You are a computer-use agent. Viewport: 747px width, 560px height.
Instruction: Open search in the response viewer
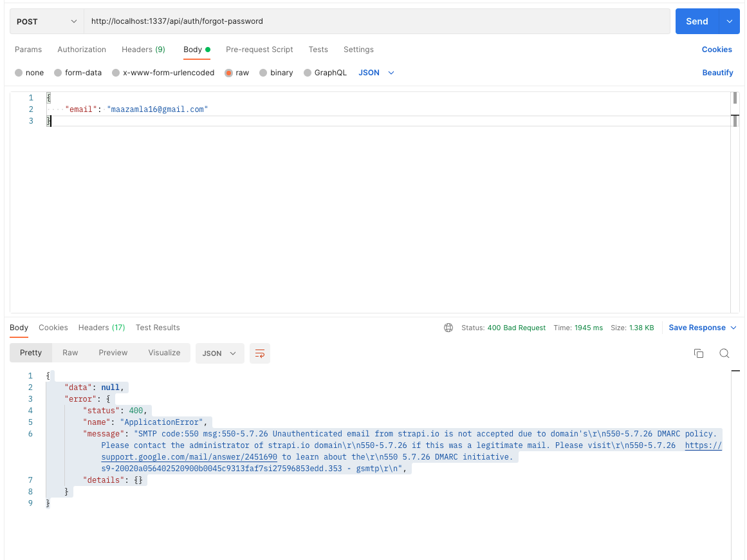[x=724, y=353]
